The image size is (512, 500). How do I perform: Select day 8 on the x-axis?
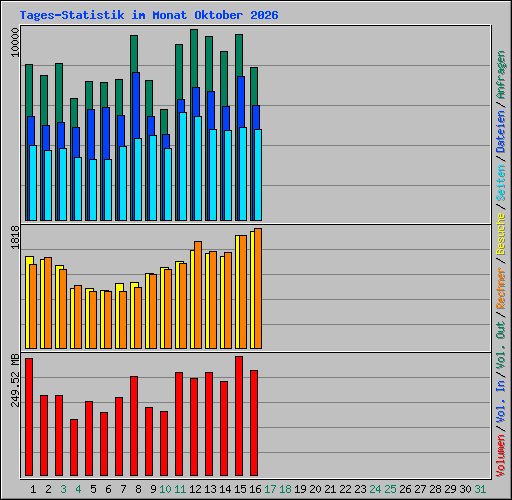(138, 489)
